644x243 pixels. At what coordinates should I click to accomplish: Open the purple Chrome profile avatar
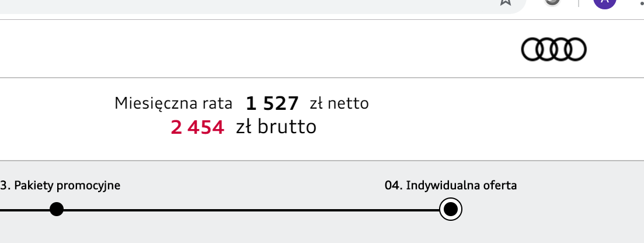click(604, 2)
